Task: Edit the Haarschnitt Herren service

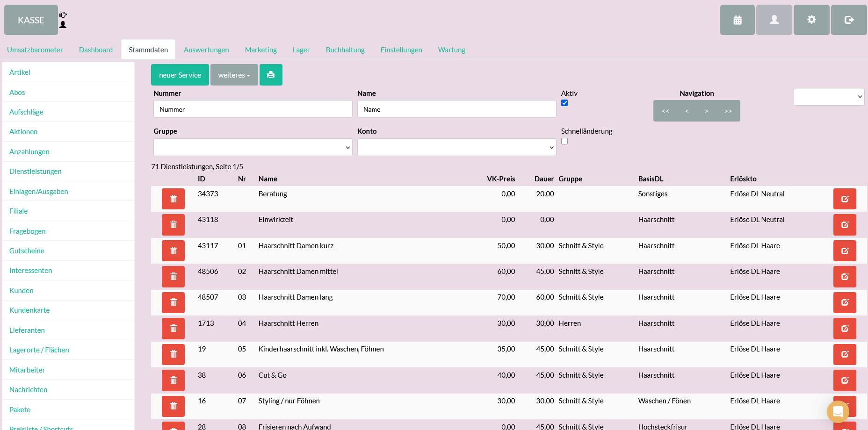Action: tap(845, 329)
